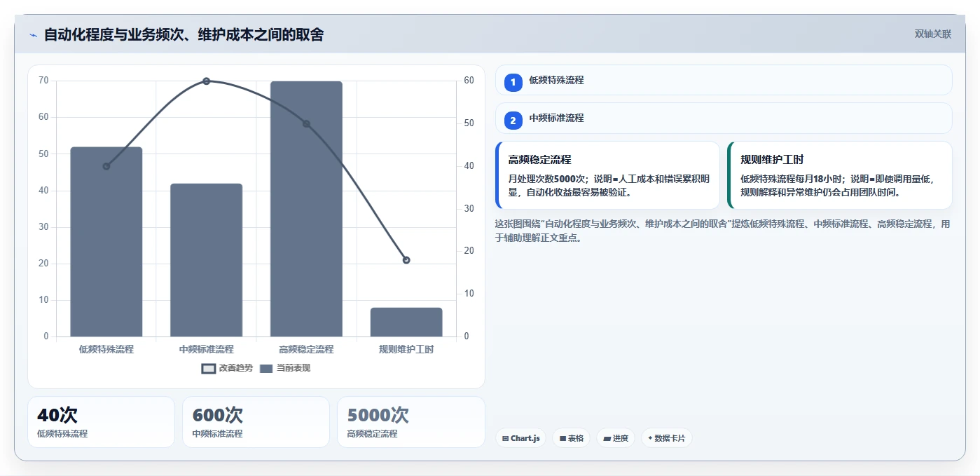
Task: Click the right axis value 60
Action: 469,81
